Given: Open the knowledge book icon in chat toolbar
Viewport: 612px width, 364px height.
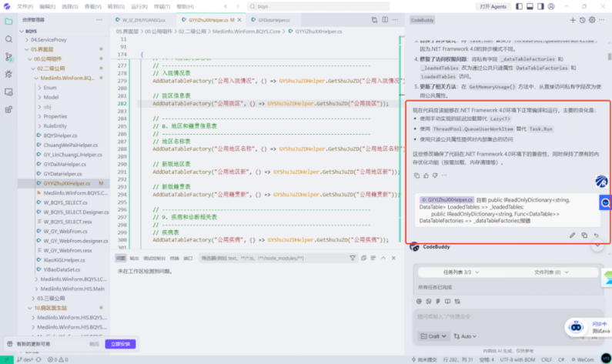Looking at the screenshot, I should click(448, 301).
